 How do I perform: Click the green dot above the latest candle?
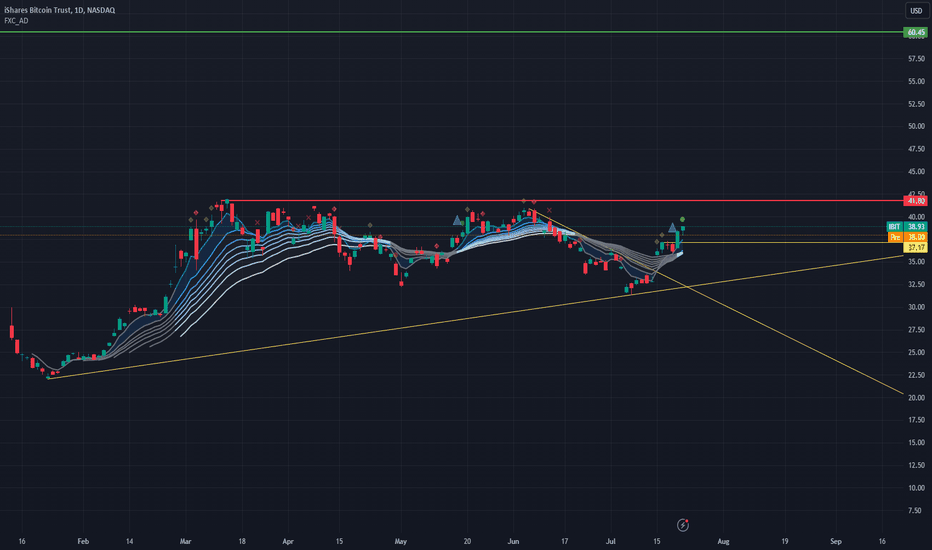(x=682, y=219)
